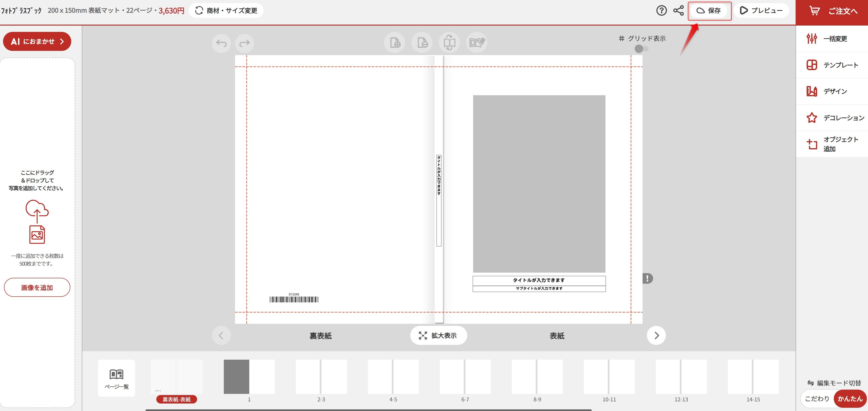Select pages 2-3 thumbnail
Viewport: 868px width, 411px height.
[321, 377]
